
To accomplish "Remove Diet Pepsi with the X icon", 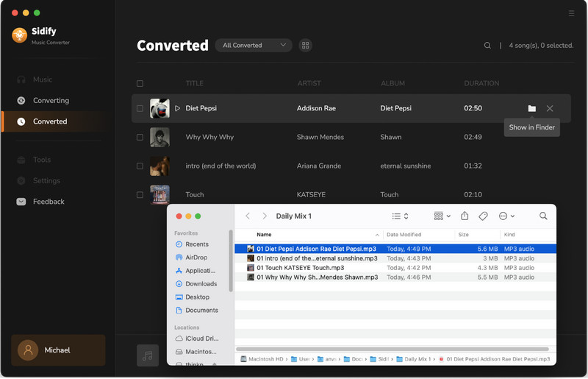I will [550, 109].
